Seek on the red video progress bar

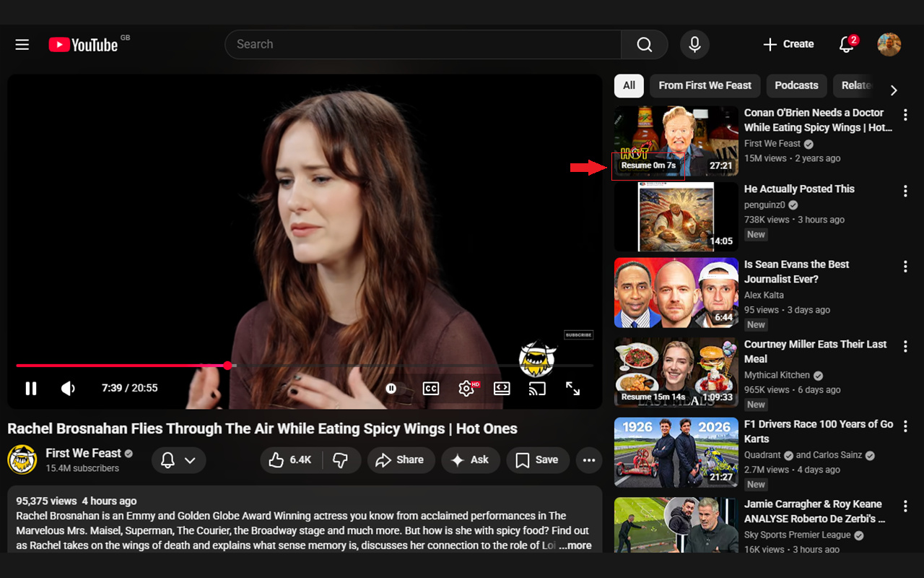tap(121, 366)
